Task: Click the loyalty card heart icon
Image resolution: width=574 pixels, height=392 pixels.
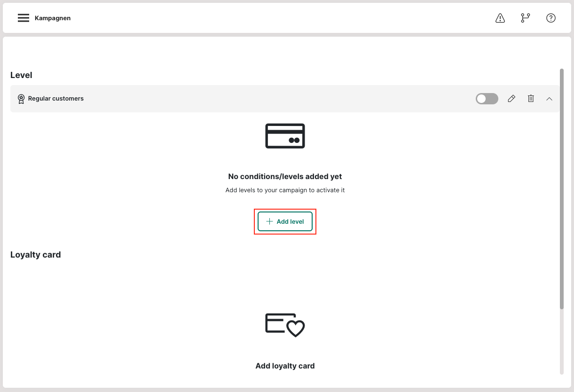Action: 285,325
